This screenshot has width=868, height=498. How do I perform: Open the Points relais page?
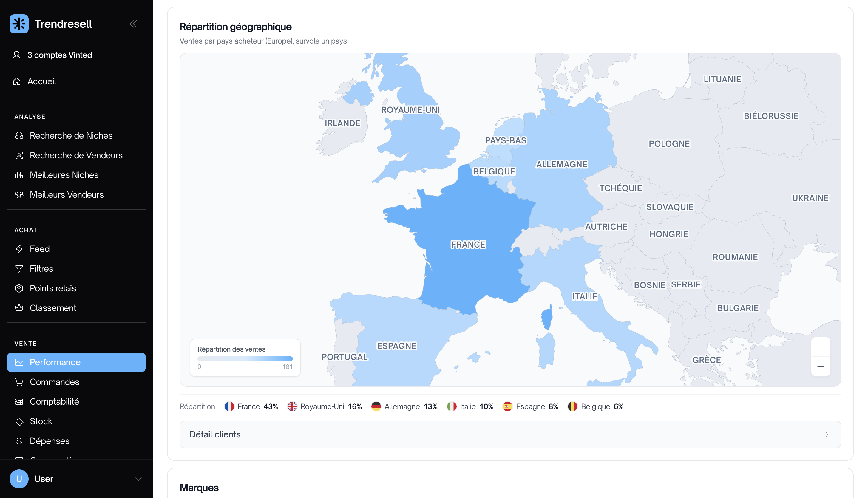click(76, 288)
